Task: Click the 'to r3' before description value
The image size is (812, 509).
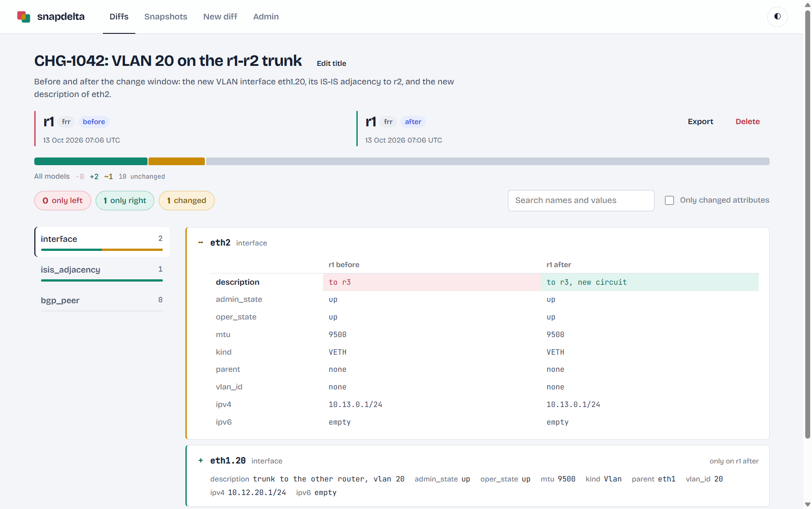Action: tap(340, 282)
